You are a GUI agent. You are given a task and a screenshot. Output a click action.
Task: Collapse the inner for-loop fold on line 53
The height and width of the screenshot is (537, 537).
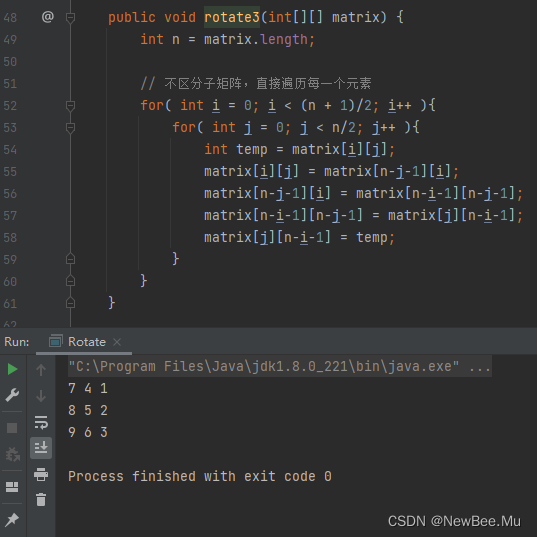[x=70, y=128]
